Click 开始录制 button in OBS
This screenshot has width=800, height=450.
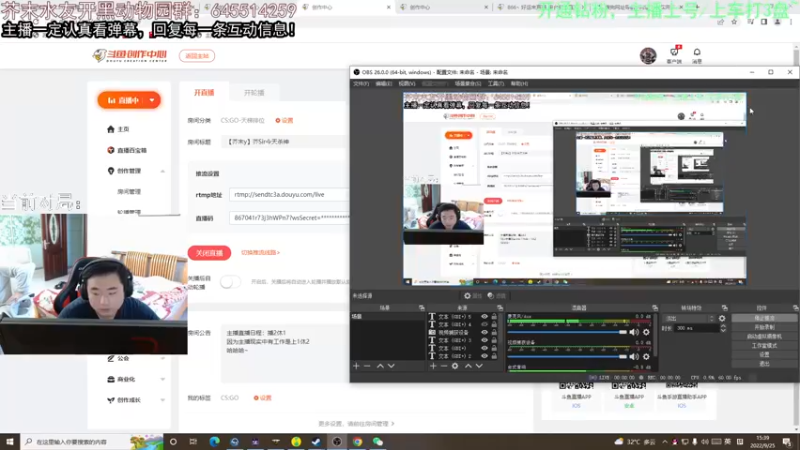pos(764,327)
